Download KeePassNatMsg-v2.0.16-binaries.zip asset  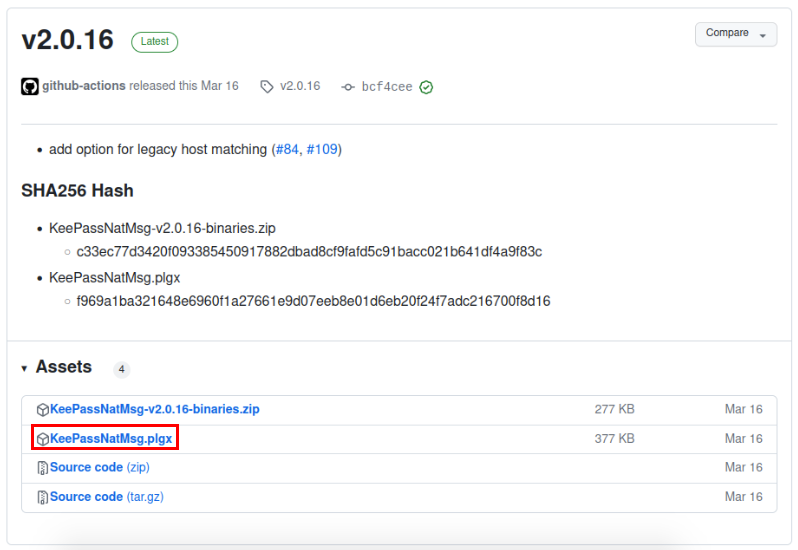tap(155, 409)
